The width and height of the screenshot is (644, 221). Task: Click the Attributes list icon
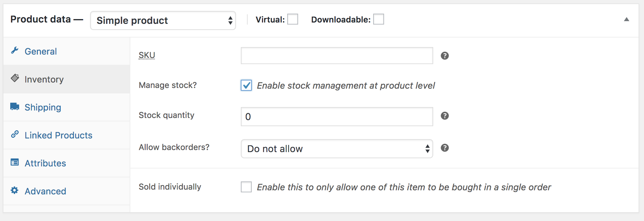click(x=15, y=162)
